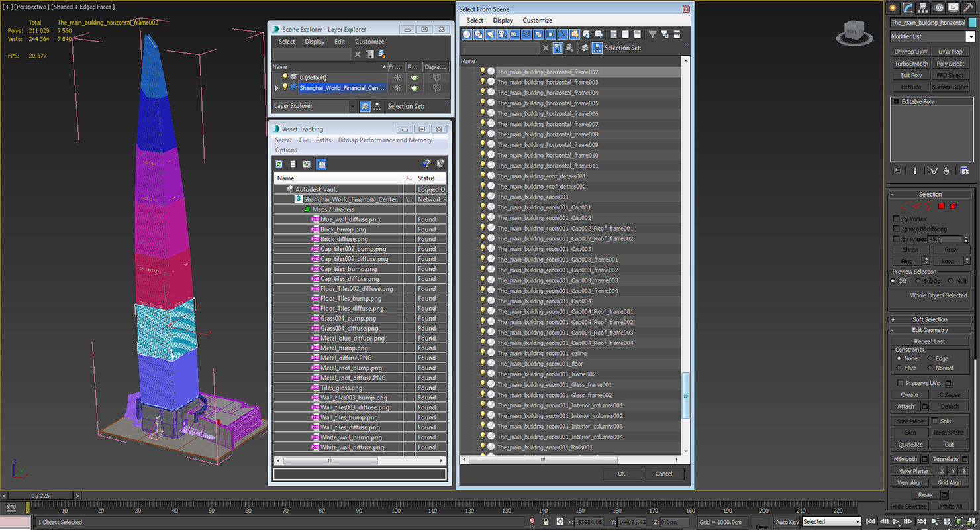
Task: Open the Selected key filter dropdown
Action: point(832,522)
